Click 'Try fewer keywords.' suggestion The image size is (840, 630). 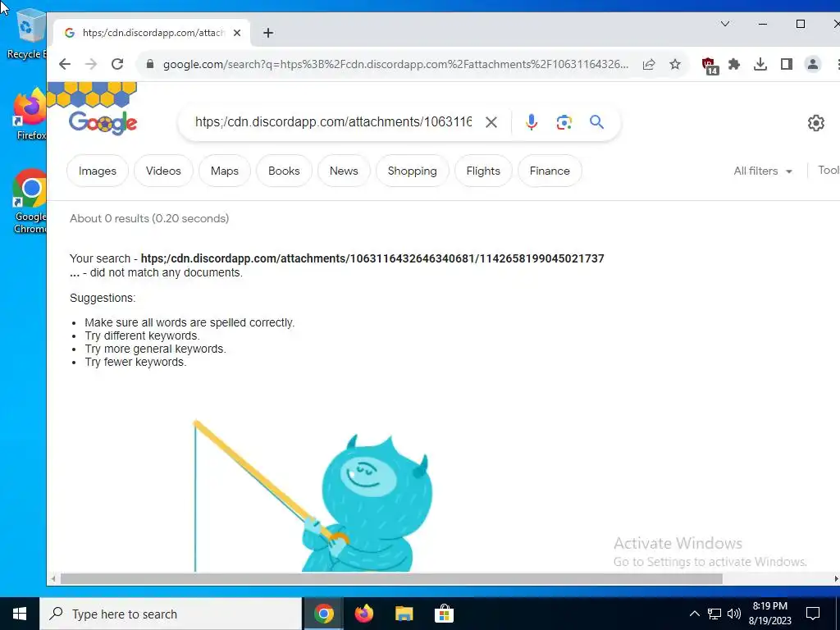(135, 362)
